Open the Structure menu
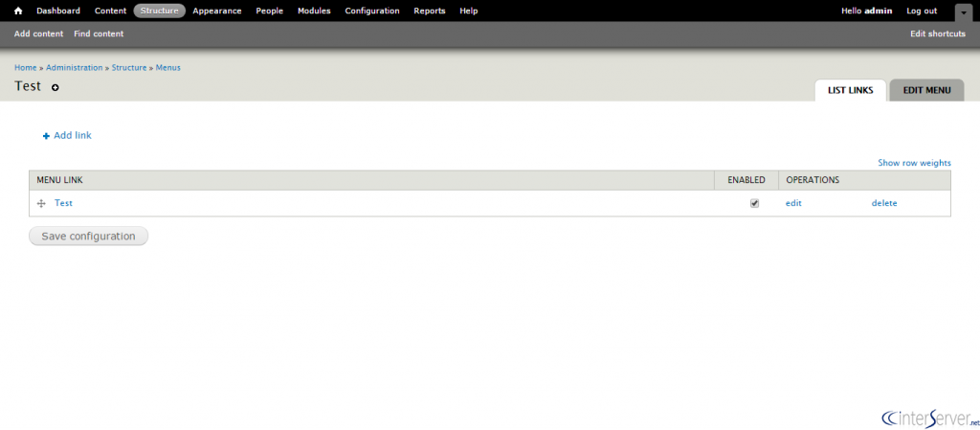Screen dimensions: 980x430 [160, 11]
